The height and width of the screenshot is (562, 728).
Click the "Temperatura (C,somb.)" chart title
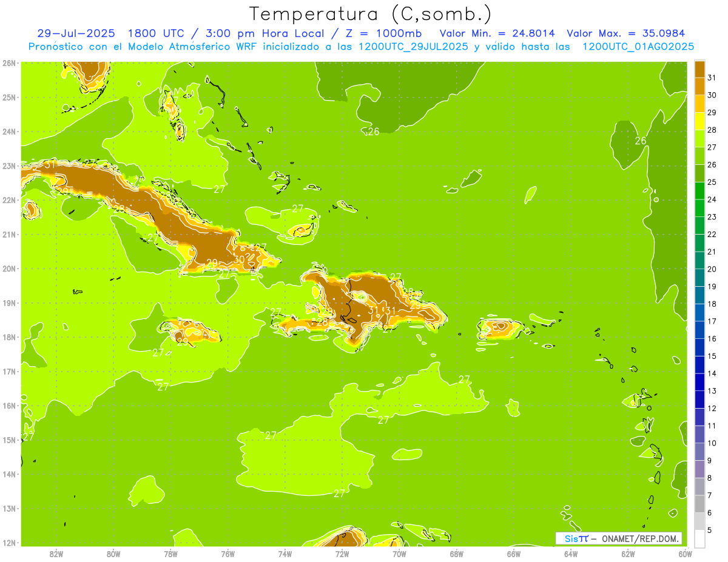[x=371, y=14]
